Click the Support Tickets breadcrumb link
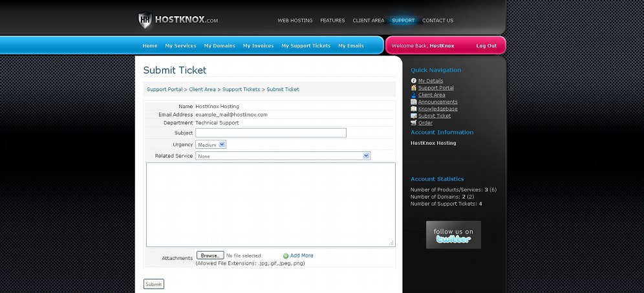 coord(241,89)
